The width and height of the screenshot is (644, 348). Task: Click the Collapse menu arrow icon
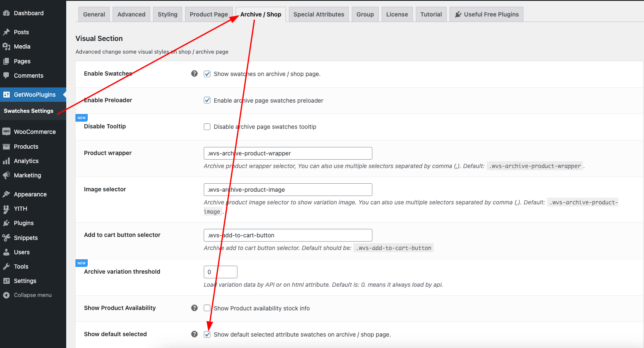pyautogui.click(x=6, y=295)
